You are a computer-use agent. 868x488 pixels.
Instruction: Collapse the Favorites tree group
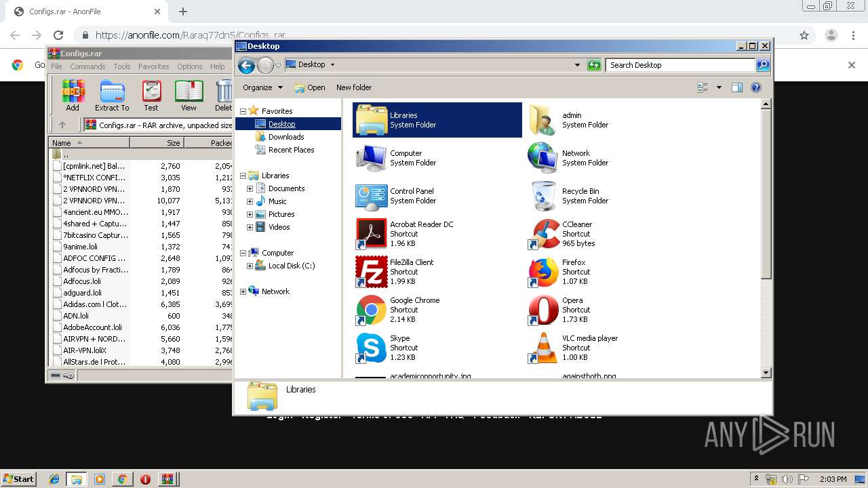(243, 111)
